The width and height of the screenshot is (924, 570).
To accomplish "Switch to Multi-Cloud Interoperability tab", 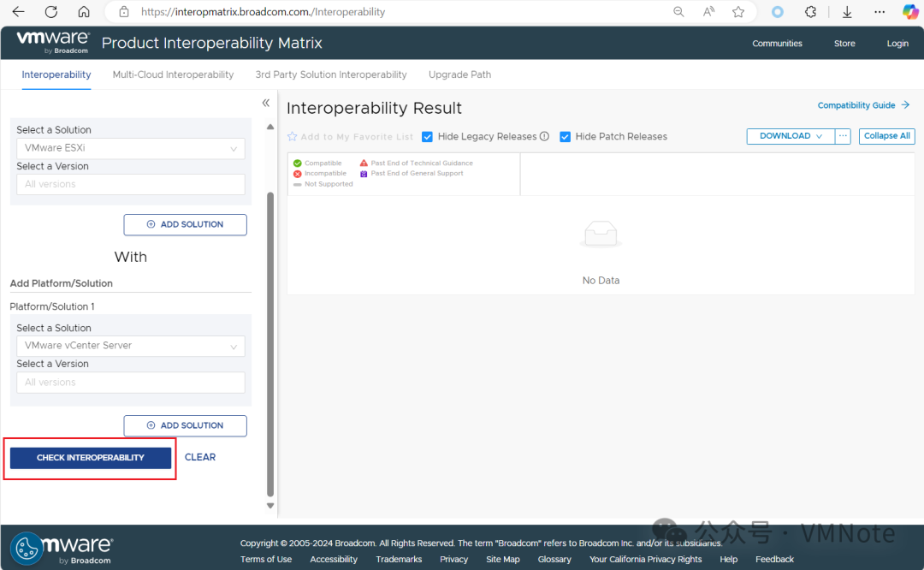I will pos(173,74).
